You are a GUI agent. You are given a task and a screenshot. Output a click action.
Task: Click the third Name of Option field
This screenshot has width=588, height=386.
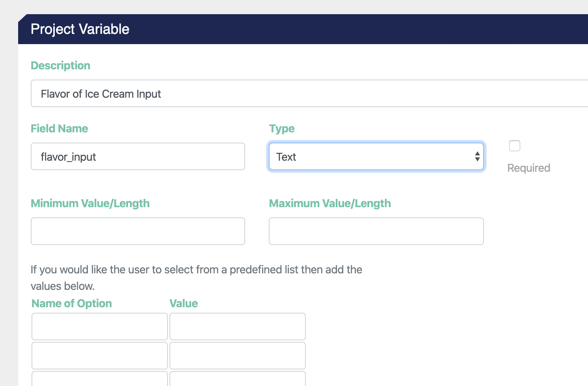pos(99,381)
